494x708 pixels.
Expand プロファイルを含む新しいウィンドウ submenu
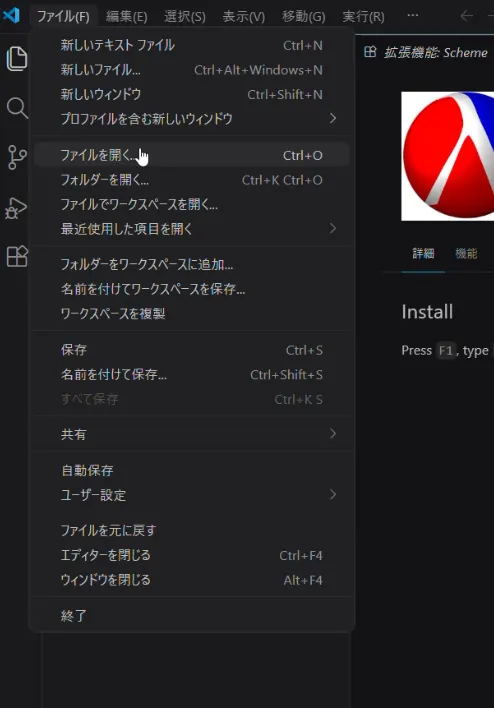191,118
